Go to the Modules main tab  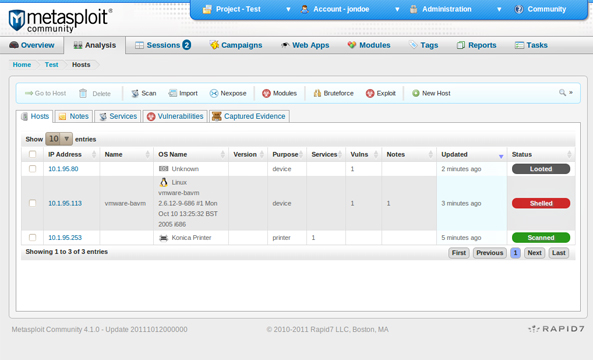click(369, 45)
